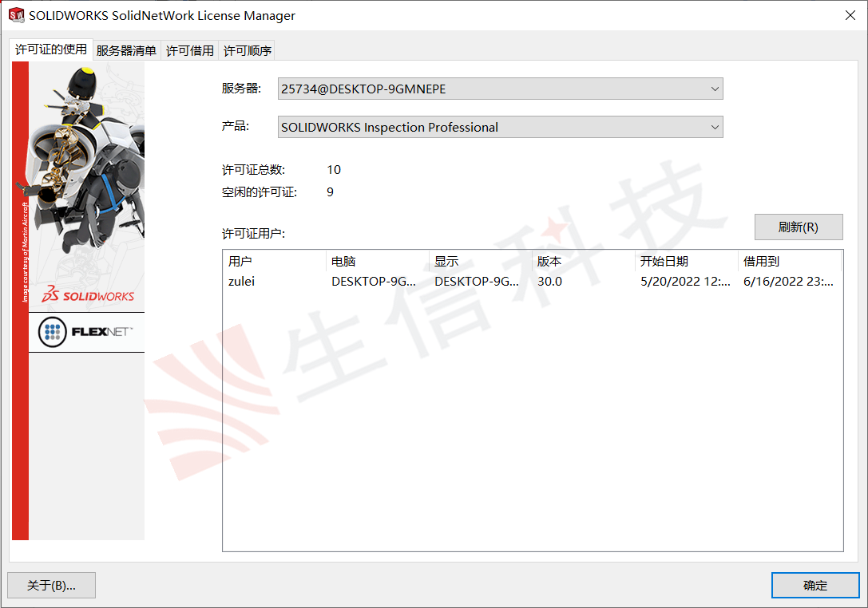Open the 服务器清单 tab
Image resolution: width=868 pixels, height=608 pixels.
click(x=126, y=51)
